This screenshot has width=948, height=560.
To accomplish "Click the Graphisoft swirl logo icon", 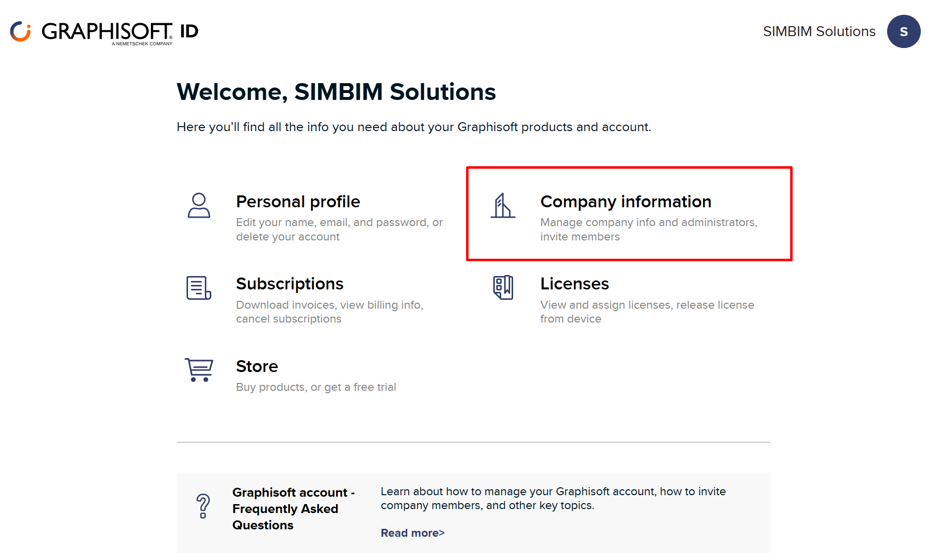I will (20, 32).
